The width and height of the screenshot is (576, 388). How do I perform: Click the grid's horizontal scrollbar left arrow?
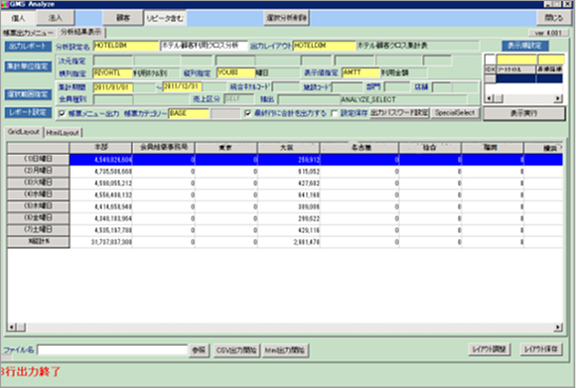click(12, 327)
